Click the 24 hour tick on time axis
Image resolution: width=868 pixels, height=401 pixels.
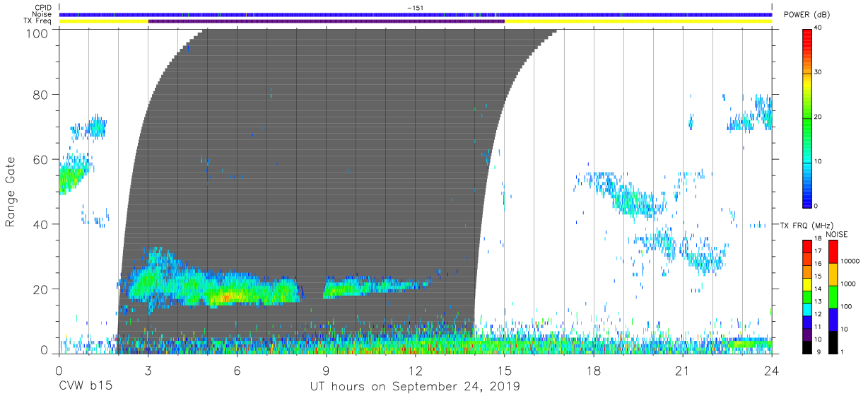pyautogui.click(x=771, y=370)
